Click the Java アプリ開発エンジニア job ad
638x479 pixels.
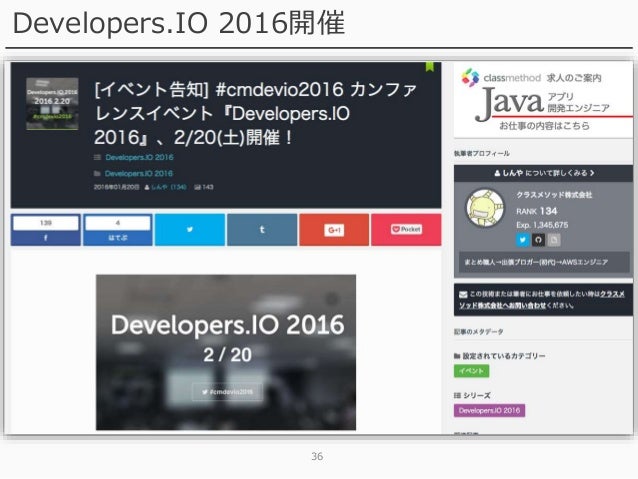pyautogui.click(x=543, y=100)
